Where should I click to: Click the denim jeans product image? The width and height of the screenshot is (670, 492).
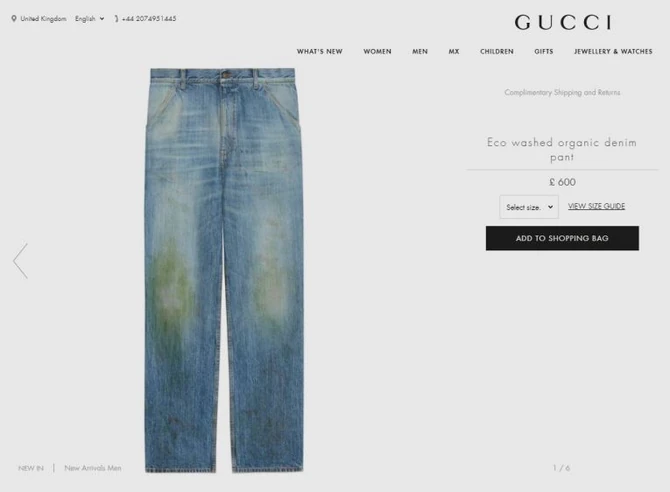pyautogui.click(x=224, y=270)
